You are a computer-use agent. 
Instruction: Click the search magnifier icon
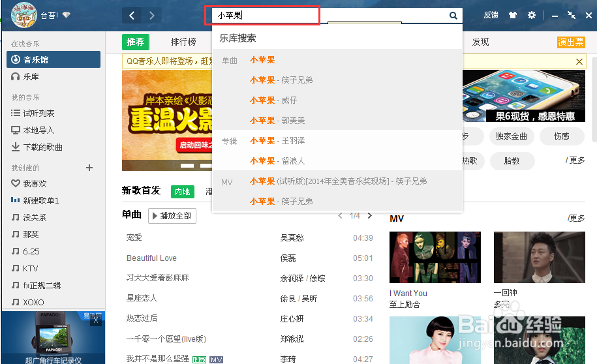(x=453, y=16)
